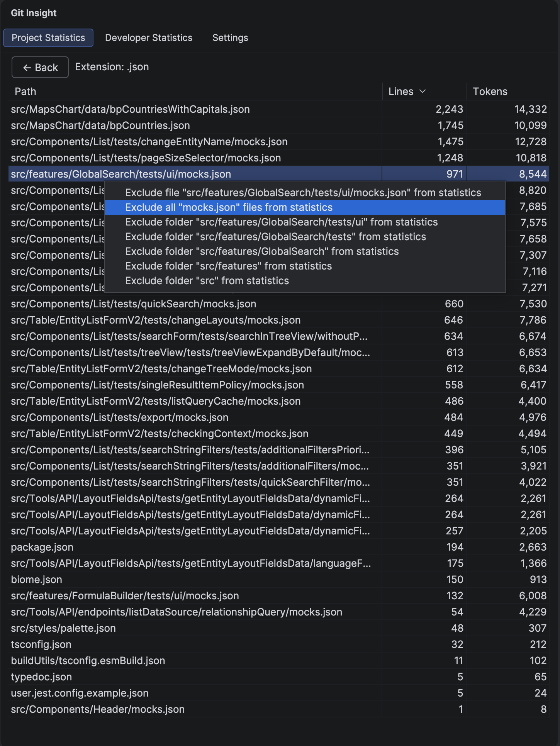This screenshot has height=746, width=560.
Task: Select the src/Components/Header/mocks.json row
Action: point(279,709)
